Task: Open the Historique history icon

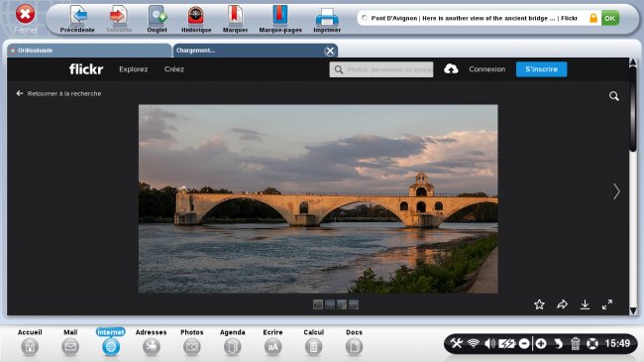Action: (x=196, y=16)
